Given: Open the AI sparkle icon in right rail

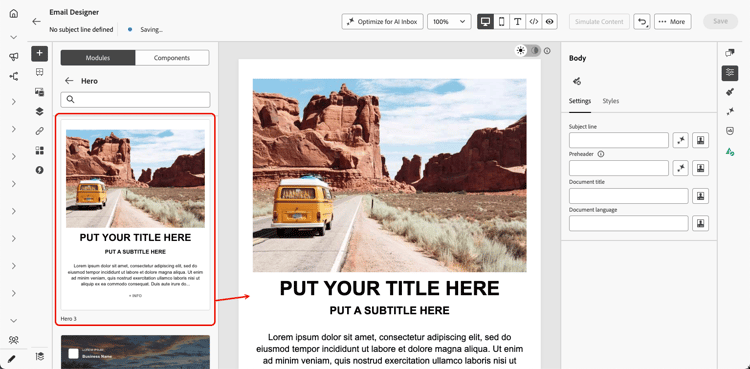Looking at the screenshot, I should tap(730, 112).
